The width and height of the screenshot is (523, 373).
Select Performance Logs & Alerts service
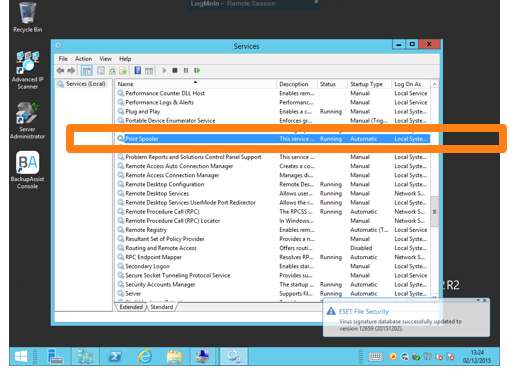coord(273,102)
